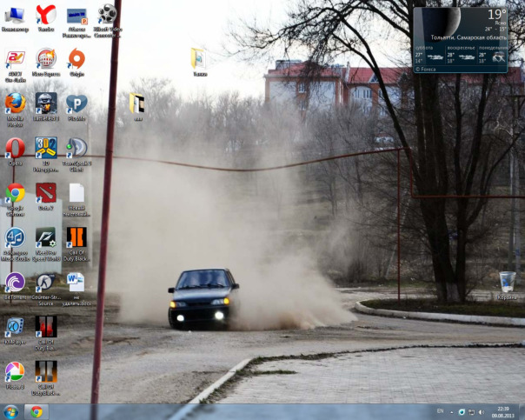Click the Тольятти, Самарская область location text
Viewport: 525px width, 420px height.
(469, 37)
